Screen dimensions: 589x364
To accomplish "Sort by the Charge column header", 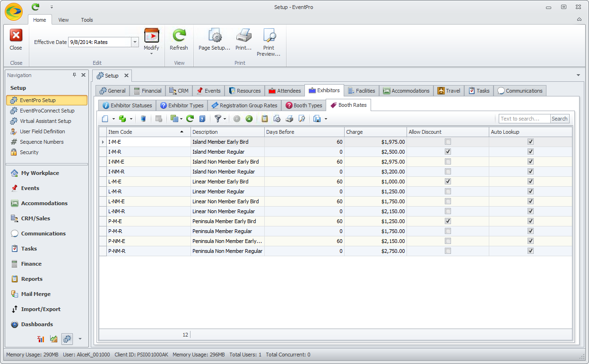I will pos(375,132).
